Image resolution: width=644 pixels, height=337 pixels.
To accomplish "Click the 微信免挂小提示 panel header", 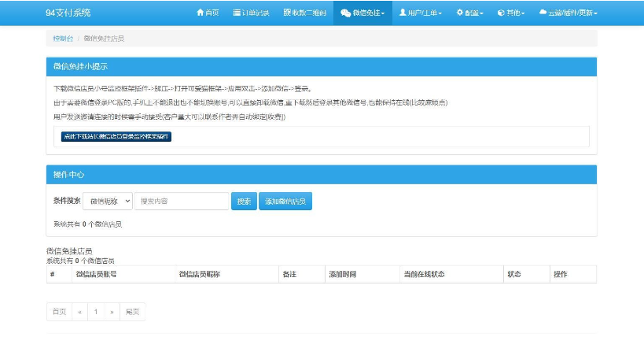I will tap(321, 67).
